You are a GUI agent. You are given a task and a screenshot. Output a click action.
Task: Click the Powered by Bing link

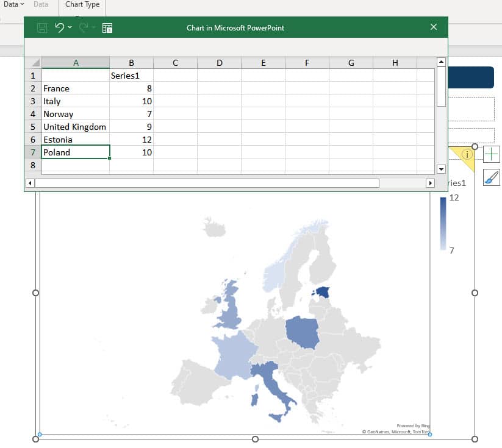click(412, 425)
